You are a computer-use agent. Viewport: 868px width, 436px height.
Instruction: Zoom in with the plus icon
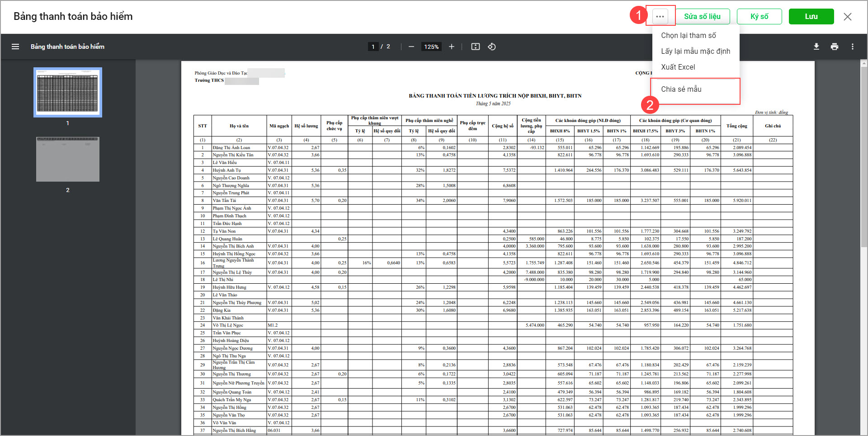pos(451,47)
